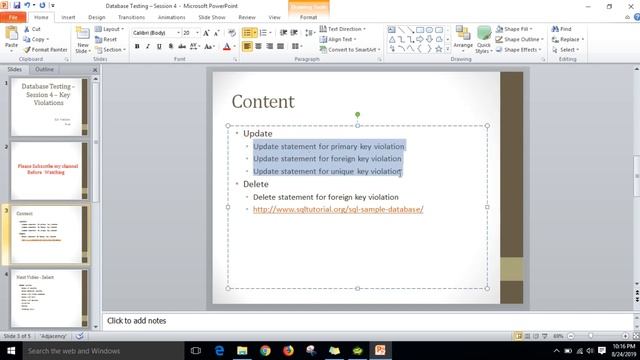Open the Arrange button menu

(463, 39)
